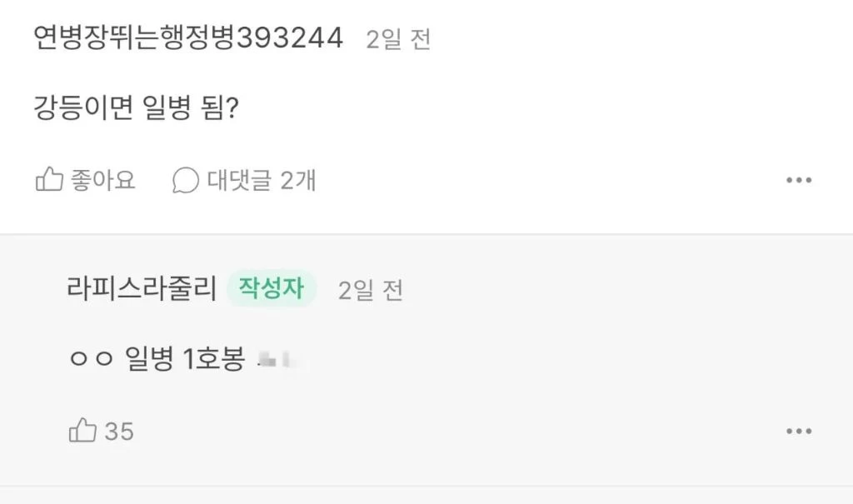Select 라피스라줄리's reply 2일 전 timestamp

(x=371, y=290)
